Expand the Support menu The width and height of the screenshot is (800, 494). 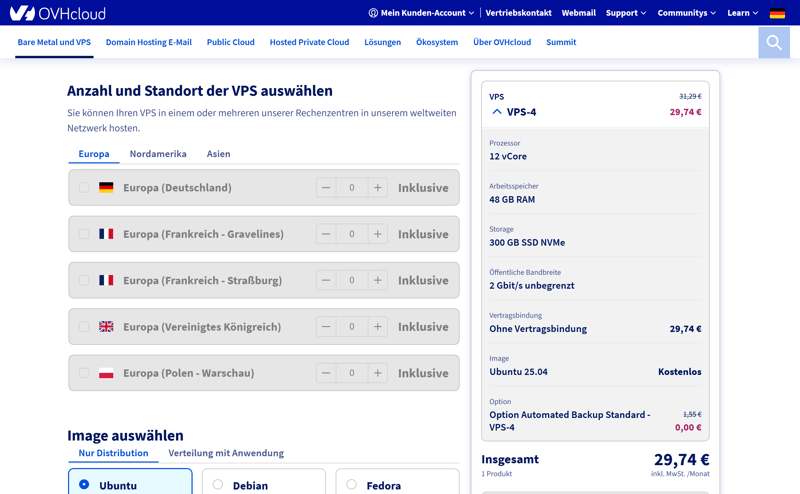coord(625,13)
